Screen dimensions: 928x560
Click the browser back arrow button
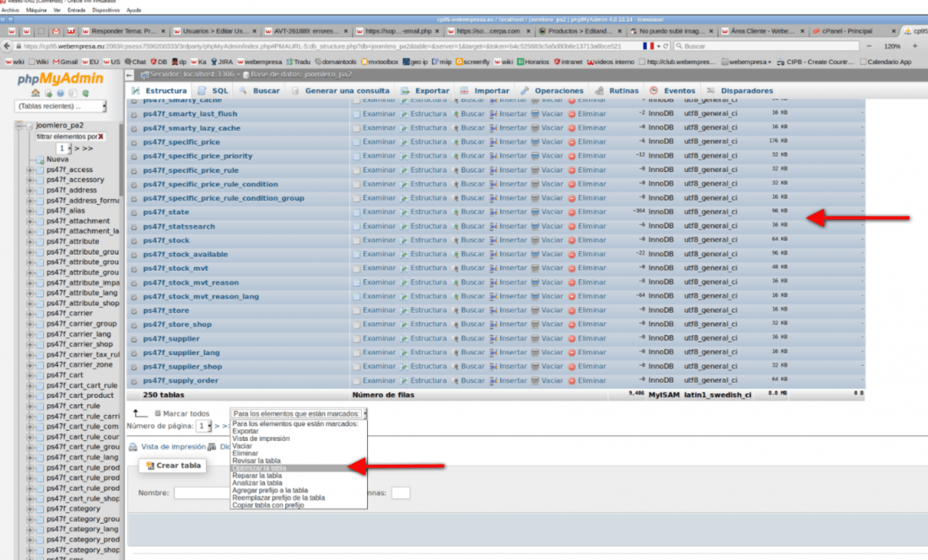tap(7, 46)
